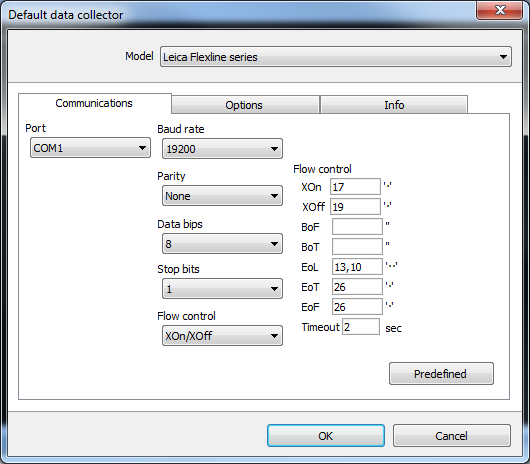
Task: Open the Parity dropdown
Action: point(222,196)
